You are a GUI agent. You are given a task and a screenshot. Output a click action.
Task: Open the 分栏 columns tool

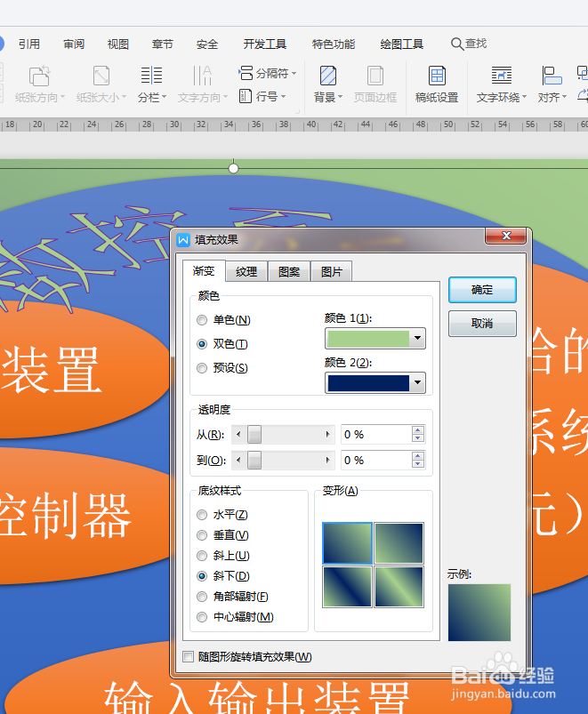pyautogui.click(x=151, y=84)
